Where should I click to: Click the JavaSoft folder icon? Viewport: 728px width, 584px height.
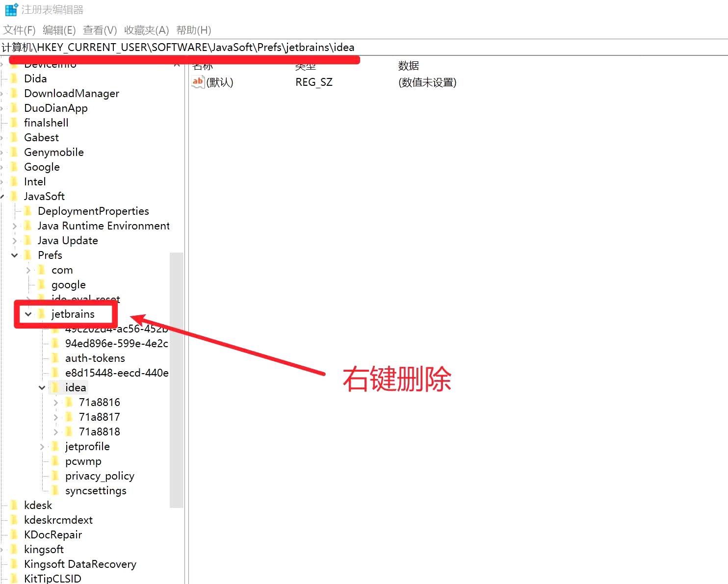coord(15,196)
